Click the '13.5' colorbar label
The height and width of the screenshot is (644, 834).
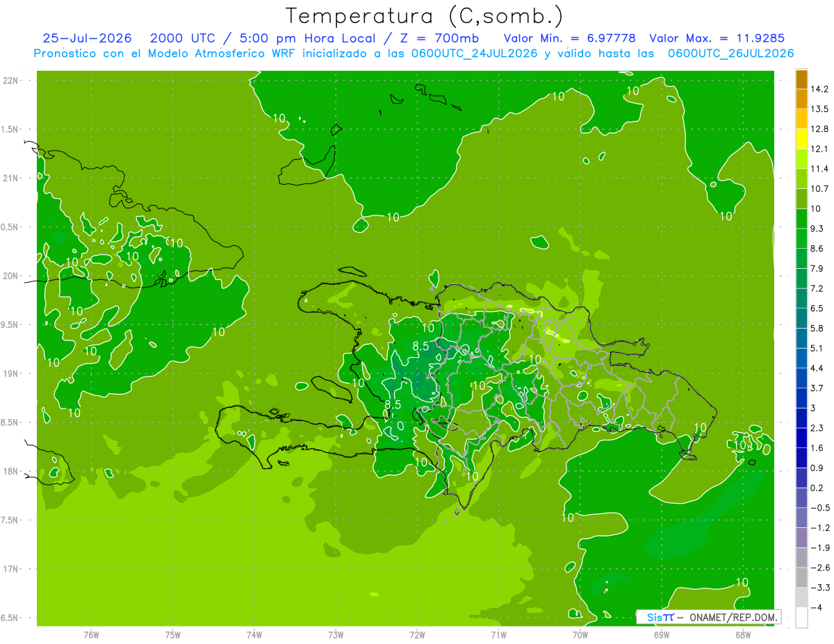pyautogui.click(x=821, y=109)
